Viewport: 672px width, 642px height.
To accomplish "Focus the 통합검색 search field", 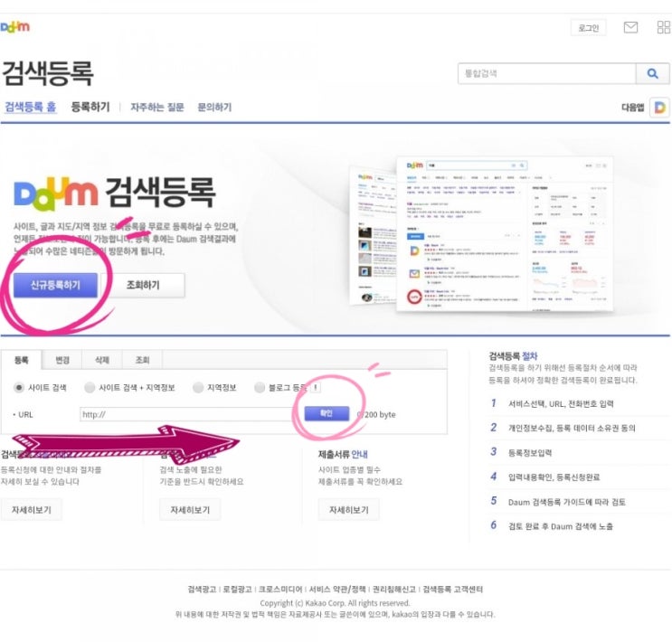I will coord(547,73).
